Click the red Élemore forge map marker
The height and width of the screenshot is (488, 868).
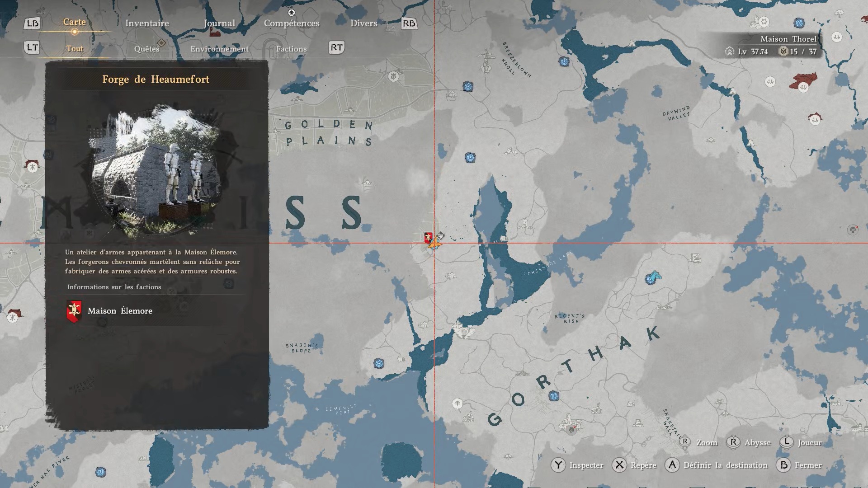tap(428, 237)
